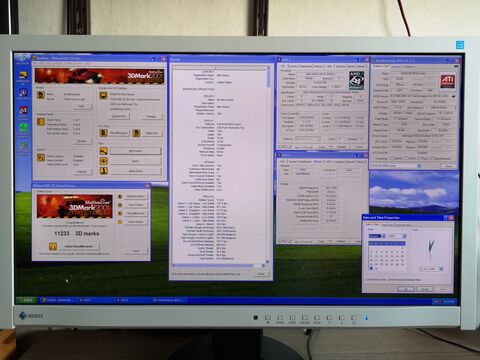The width and height of the screenshot is (480, 360).
Task: Click the ResultBrowser icon in Overall Score window
Action: (x=120, y=213)
